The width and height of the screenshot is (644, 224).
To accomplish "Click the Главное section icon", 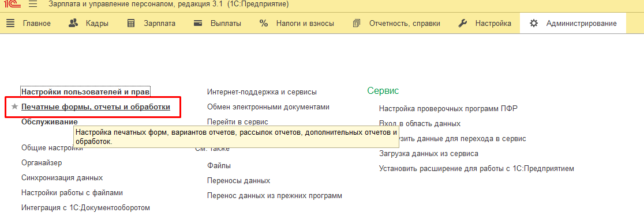I will coord(11,24).
